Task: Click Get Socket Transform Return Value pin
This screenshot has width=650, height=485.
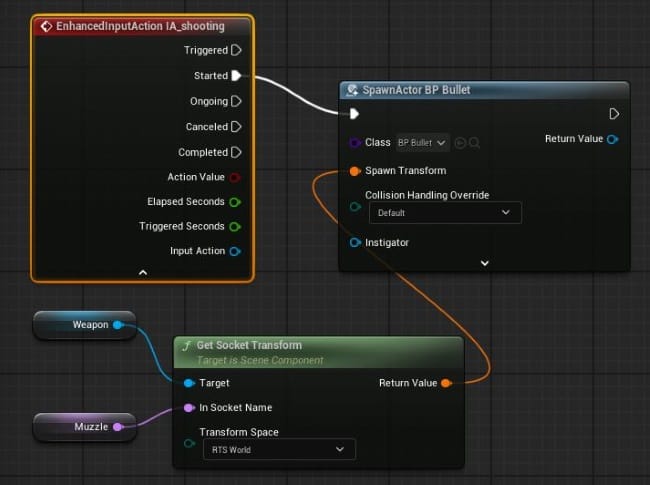Action: click(x=446, y=383)
